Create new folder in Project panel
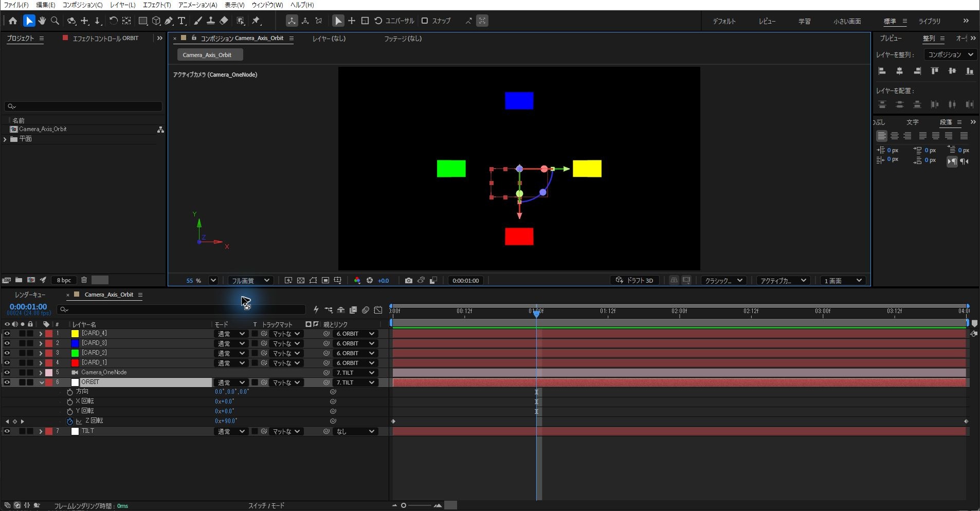Image resolution: width=980 pixels, height=511 pixels. [x=19, y=280]
